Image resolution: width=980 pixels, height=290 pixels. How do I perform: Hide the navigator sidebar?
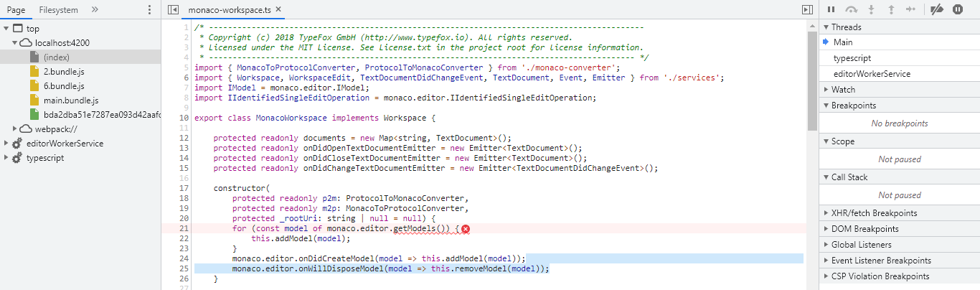(173, 10)
